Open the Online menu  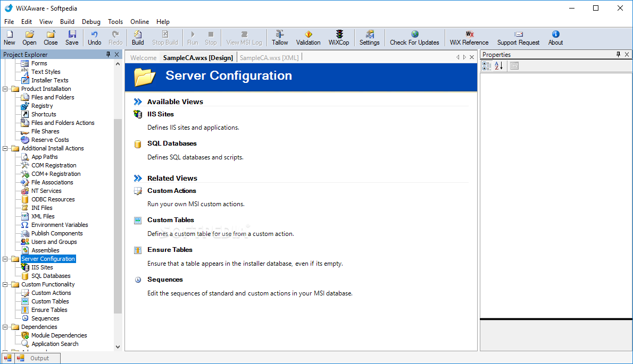pos(140,22)
